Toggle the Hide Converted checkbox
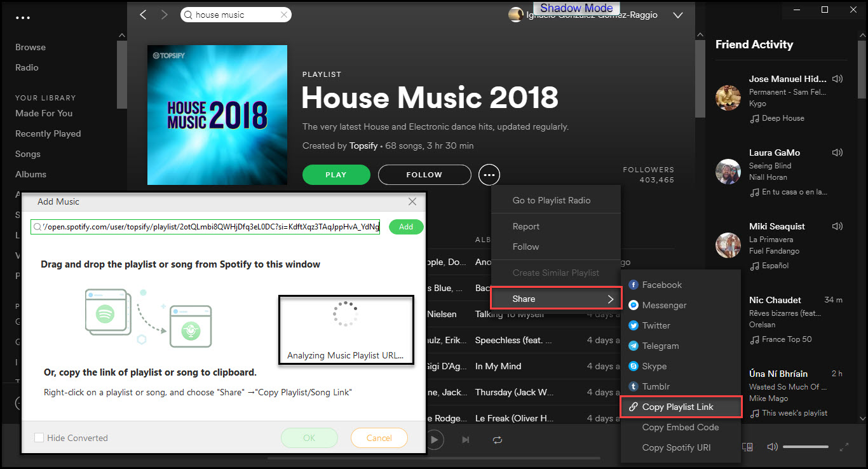The width and height of the screenshot is (868, 469). click(39, 438)
